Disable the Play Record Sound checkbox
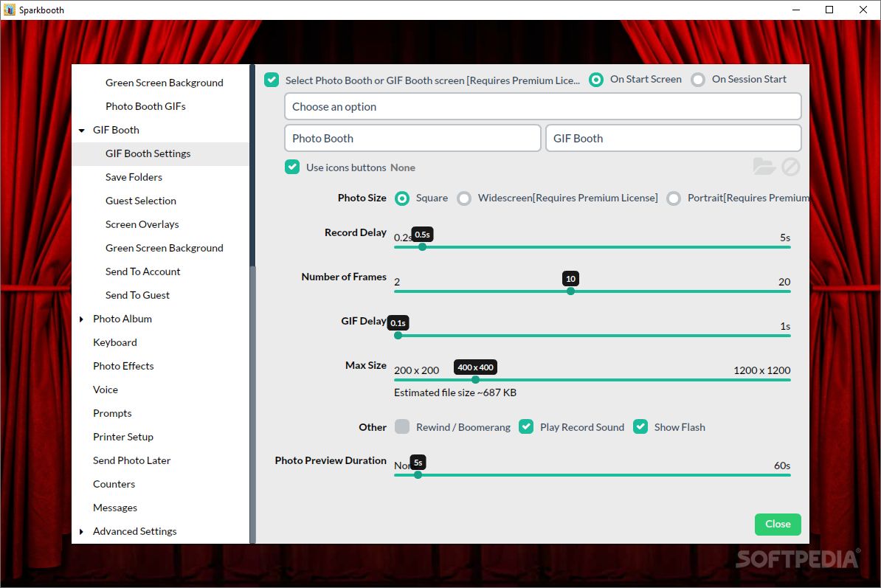881x588 pixels. pos(526,427)
